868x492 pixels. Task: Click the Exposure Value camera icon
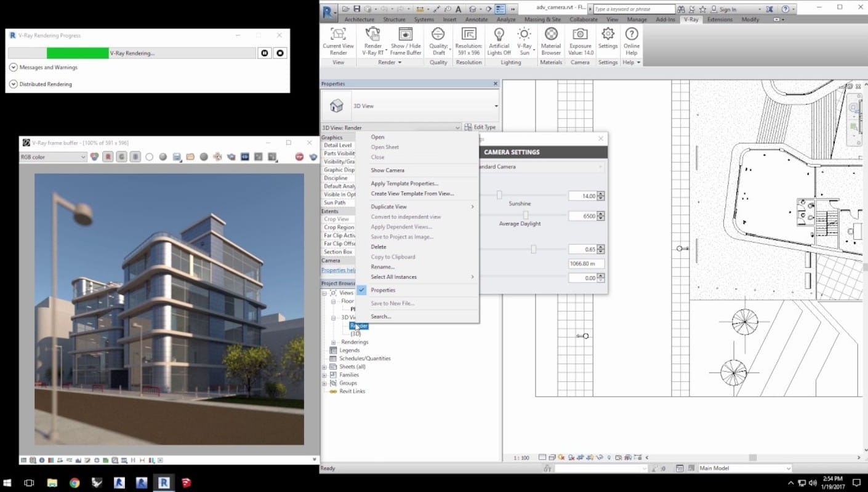click(x=581, y=34)
